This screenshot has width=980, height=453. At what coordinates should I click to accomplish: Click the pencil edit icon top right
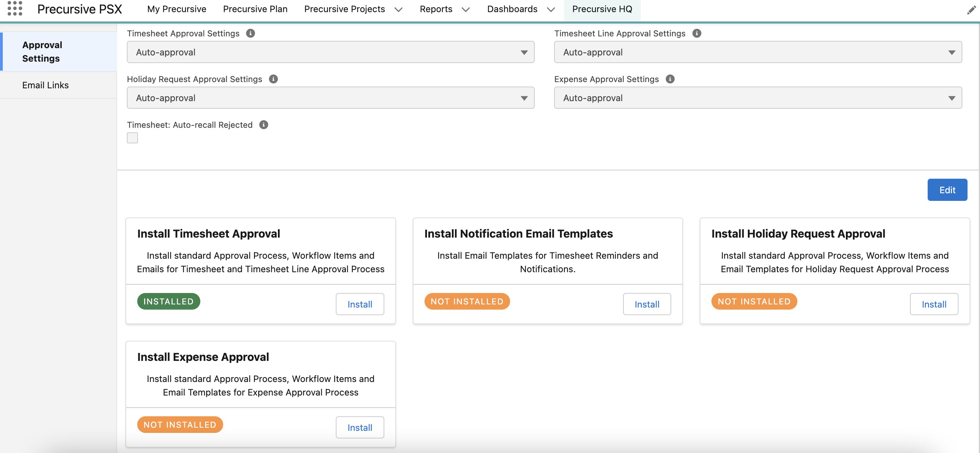pos(971,10)
